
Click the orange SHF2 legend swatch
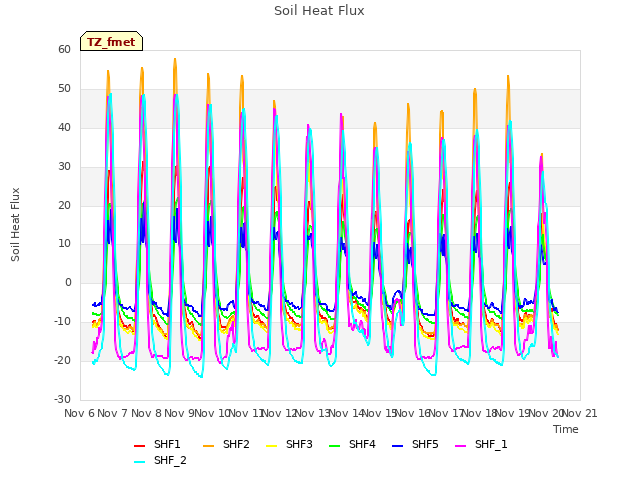click(209, 446)
